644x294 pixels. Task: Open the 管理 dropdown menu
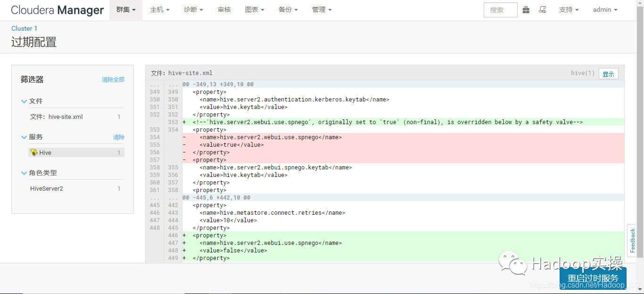pos(322,10)
